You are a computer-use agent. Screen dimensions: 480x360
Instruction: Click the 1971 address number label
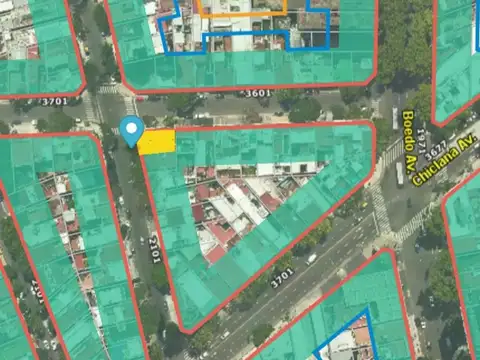coord(422,141)
